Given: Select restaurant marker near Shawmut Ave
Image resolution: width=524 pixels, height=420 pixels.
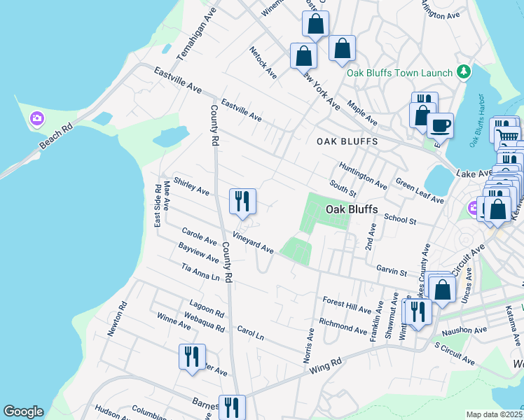Looking at the screenshot, I should coord(418,311).
